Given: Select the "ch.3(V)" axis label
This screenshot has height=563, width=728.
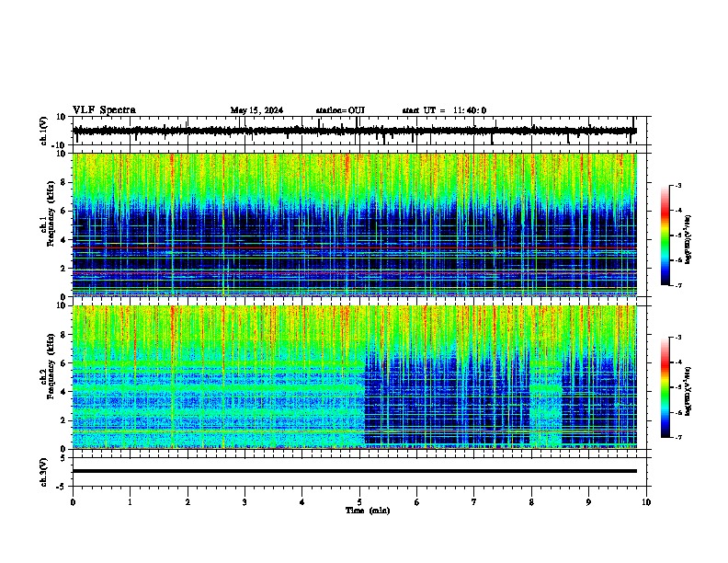Looking at the screenshot, I should point(44,472).
